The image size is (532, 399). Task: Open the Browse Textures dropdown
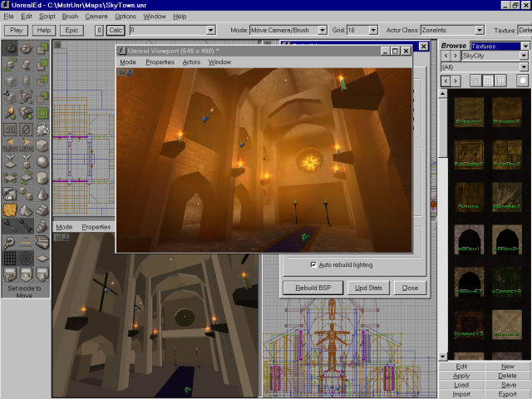pyautogui.click(x=524, y=46)
